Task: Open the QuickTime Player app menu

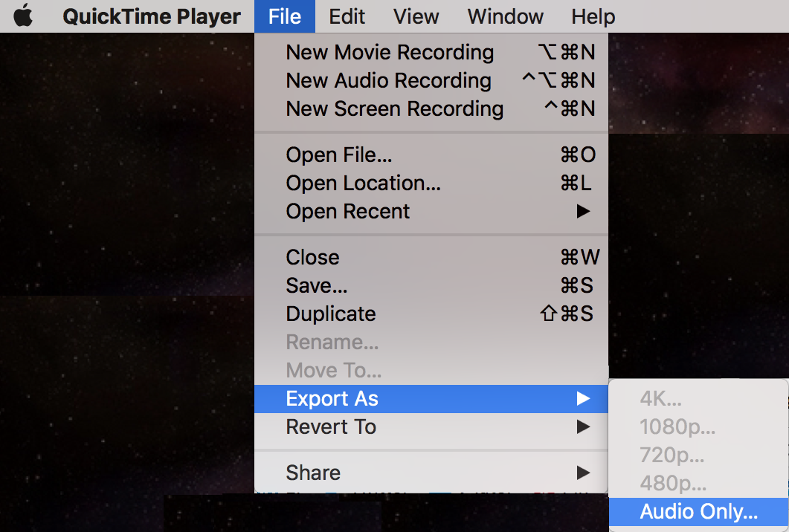Action: (x=152, y=16)
